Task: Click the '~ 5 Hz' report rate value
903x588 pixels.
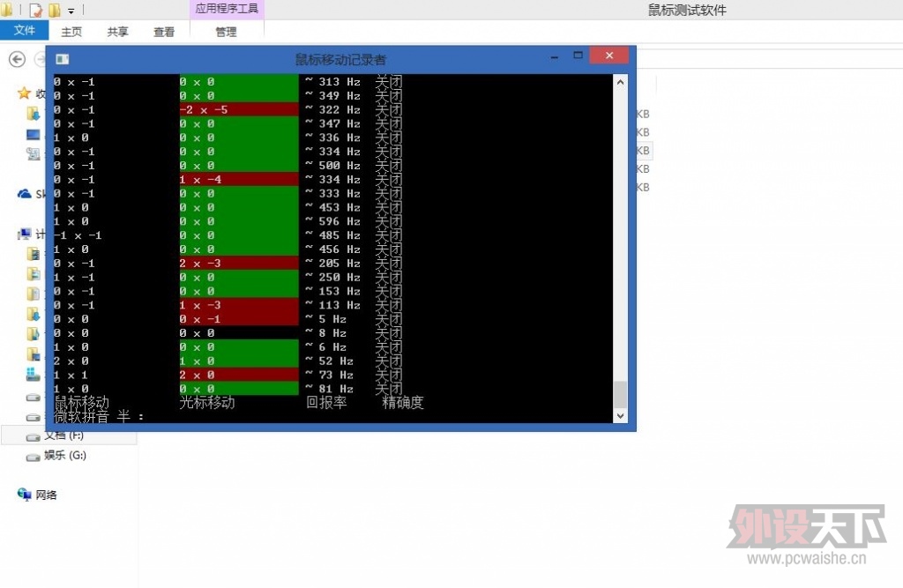Action: (326, 319)
